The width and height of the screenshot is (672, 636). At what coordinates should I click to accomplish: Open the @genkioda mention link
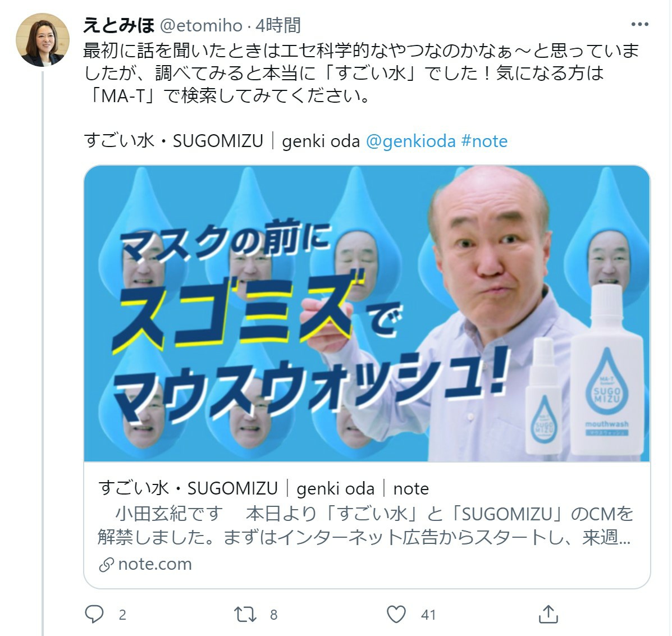[410, 141]
